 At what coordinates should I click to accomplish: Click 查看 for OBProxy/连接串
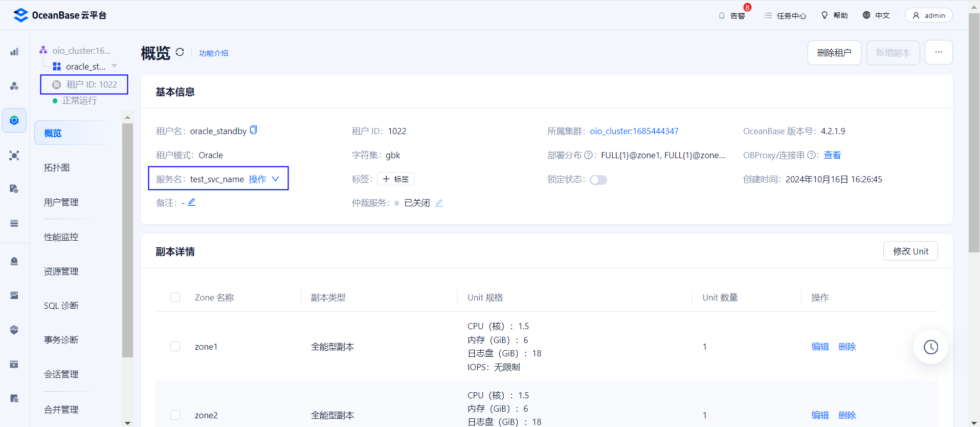[832, 155]
